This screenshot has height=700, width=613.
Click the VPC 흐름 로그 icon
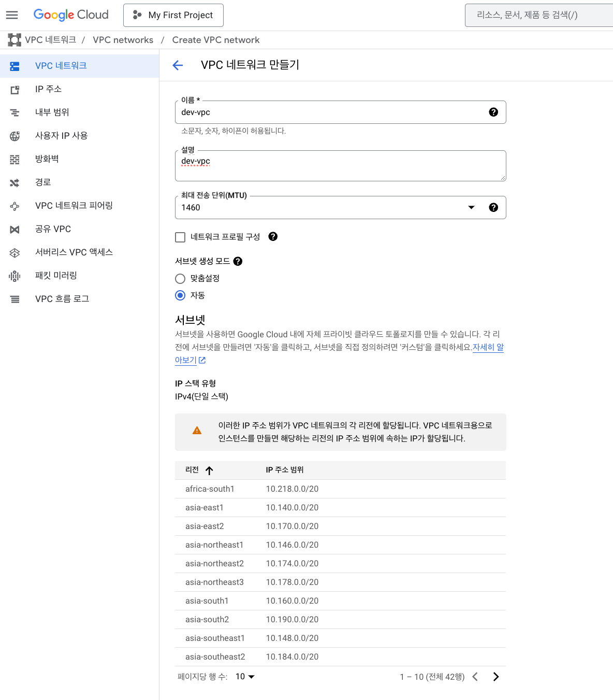[14, 299]
